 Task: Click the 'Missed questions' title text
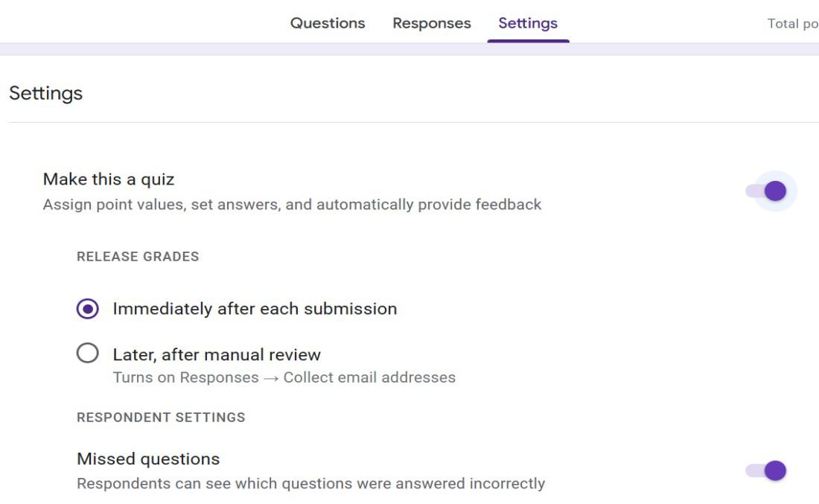coord(148,459)
